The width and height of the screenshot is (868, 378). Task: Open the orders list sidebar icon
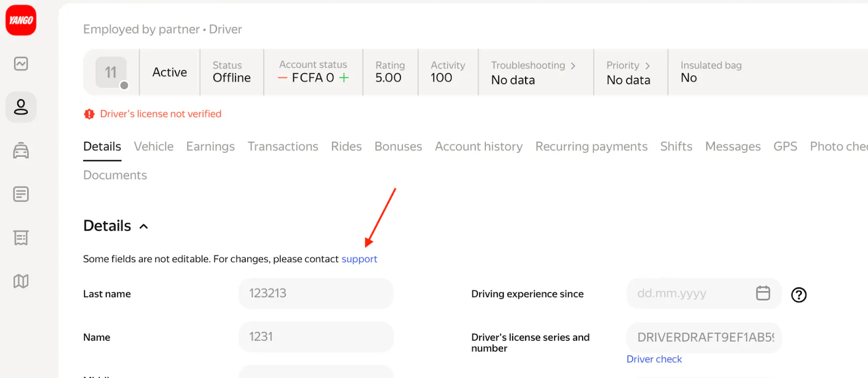[21, 194]
